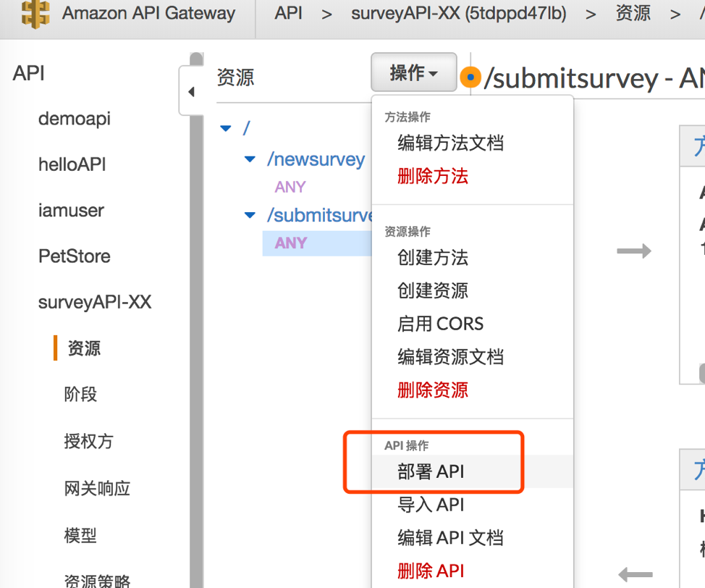Collapse the /submitsurvey resource node
The image size is (705, 588).
[x=250, y=215]
